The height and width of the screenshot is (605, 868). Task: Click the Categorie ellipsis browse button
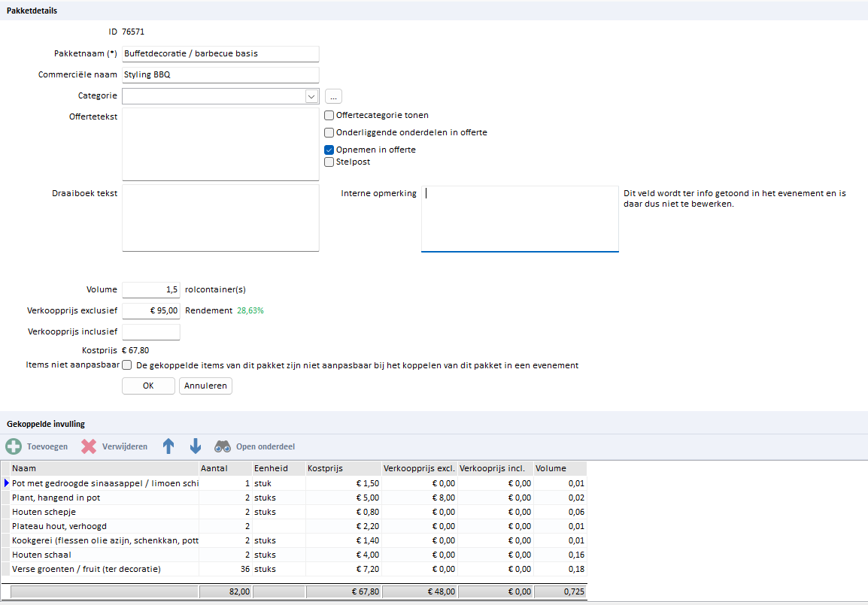pos(333,96)
